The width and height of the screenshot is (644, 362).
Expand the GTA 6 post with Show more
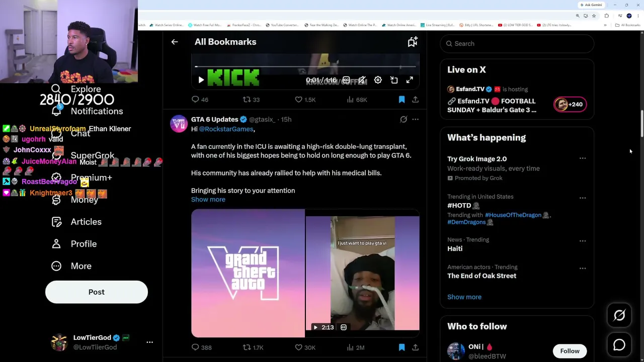(x=208, y=199)
